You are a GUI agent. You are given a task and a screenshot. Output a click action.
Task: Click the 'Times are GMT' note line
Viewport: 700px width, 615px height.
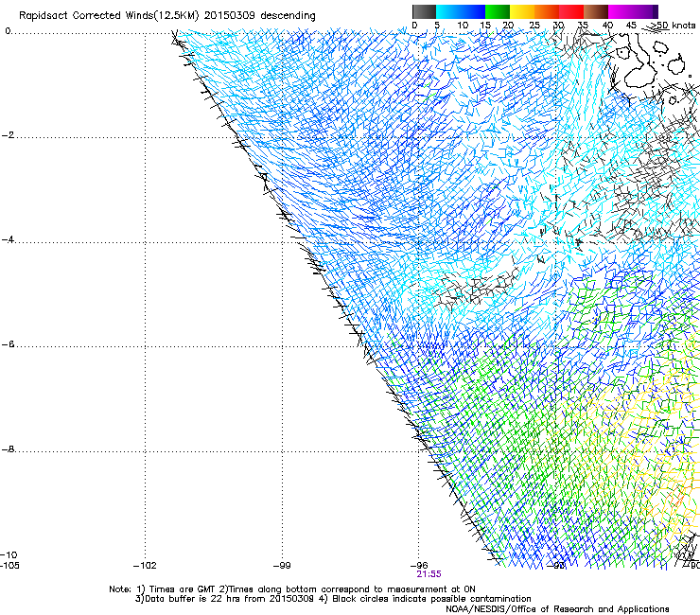(x=292, y=589)
